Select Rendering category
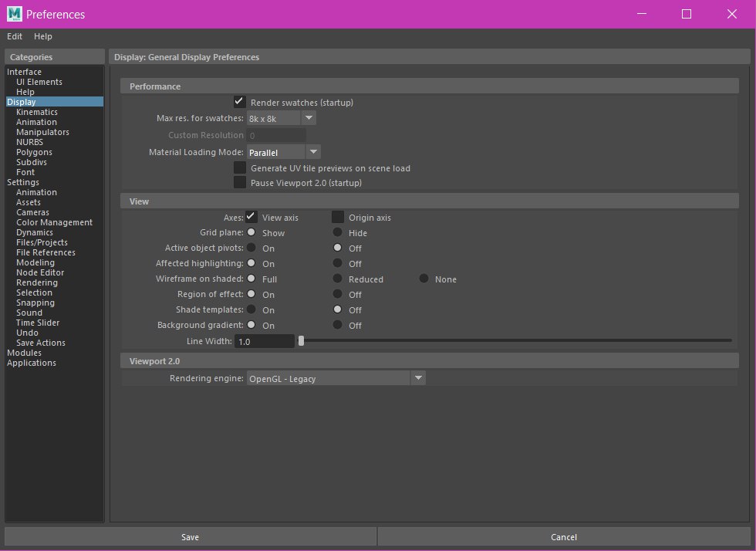Screen dimensions: 756x551 tap(37, 282)
